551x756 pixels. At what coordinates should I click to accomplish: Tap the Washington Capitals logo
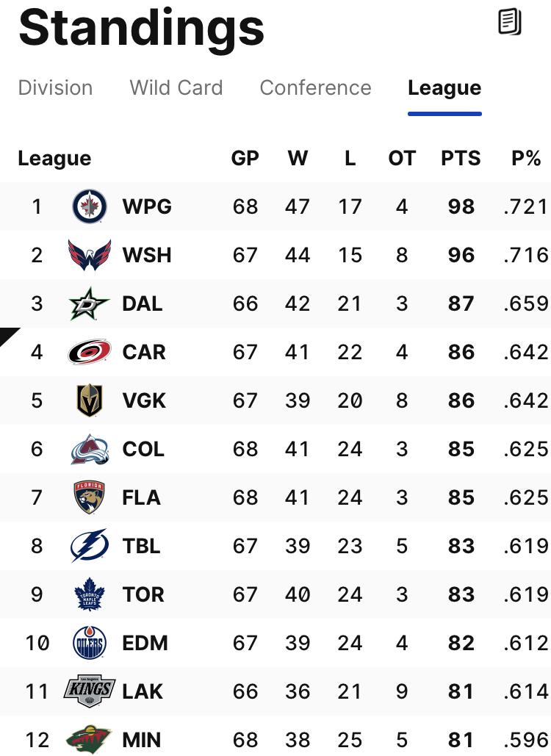(x=89, y=255)
